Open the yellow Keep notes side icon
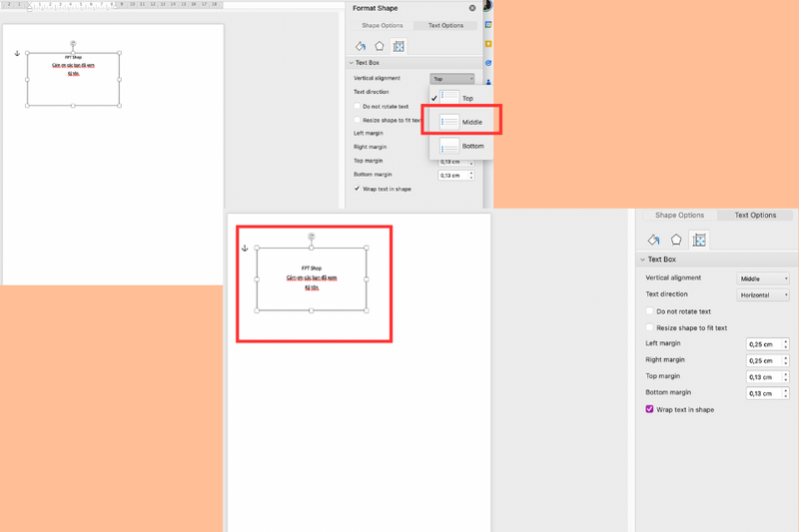Image resolution: width=799 pixels, height=532 pixels. 488,44
